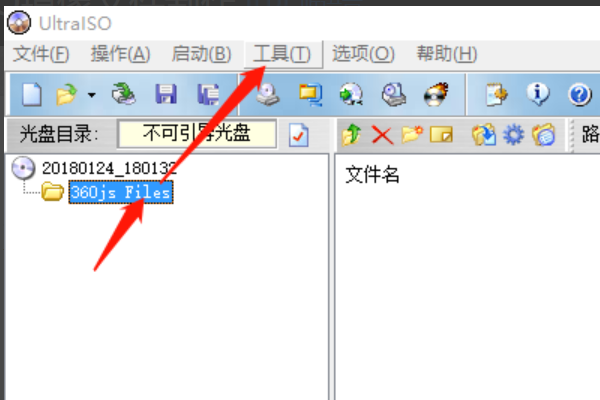Click the 不可引导光盘 field
The height and width of the screenshot is (400, 600).
(x=197, y=134)
